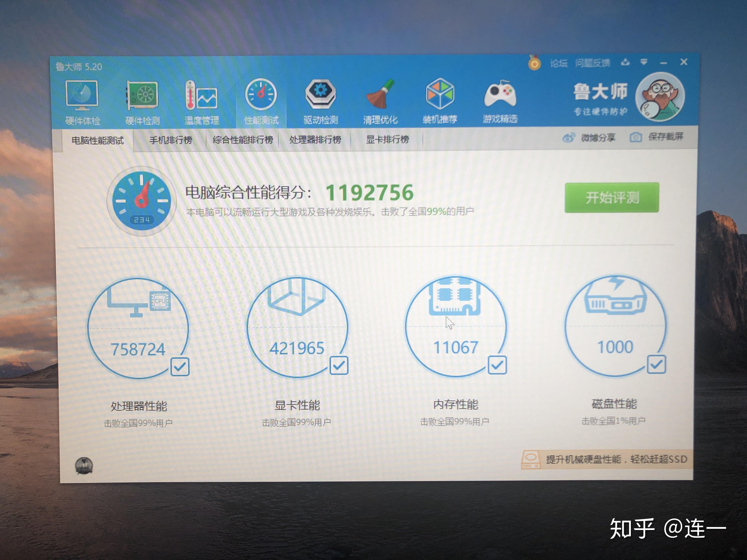Click the 提升机械硬盘性能 promotion banner
Viewport: 747px width, 560px height.
(x=607, y=459)
